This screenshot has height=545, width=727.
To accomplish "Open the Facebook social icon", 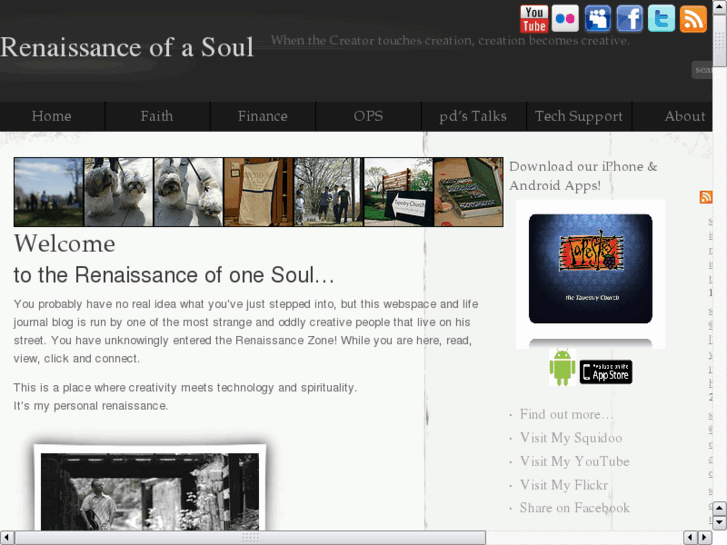I will coord(630,19).
